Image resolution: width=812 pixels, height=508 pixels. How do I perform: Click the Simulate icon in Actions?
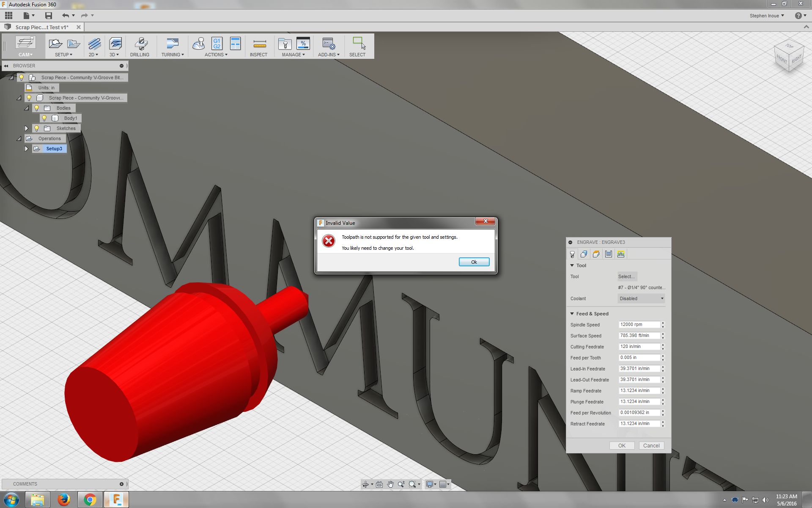tap(198, 44)
